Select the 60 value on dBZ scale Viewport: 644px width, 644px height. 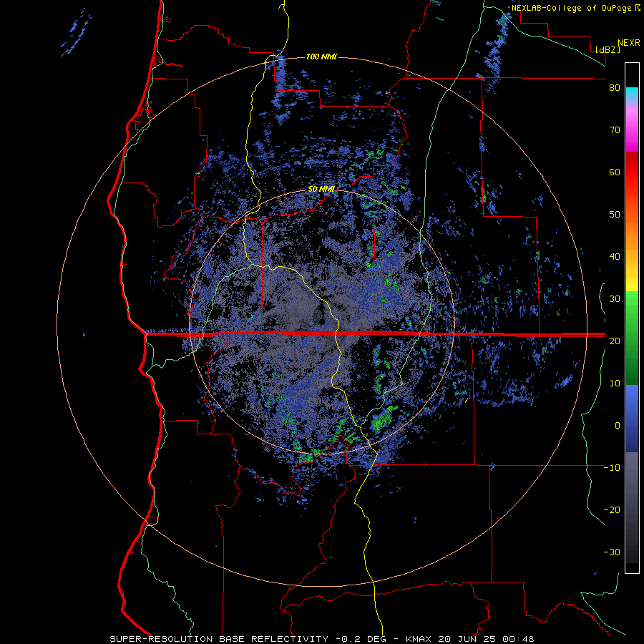pyautogui.click(x=615, y=172)
